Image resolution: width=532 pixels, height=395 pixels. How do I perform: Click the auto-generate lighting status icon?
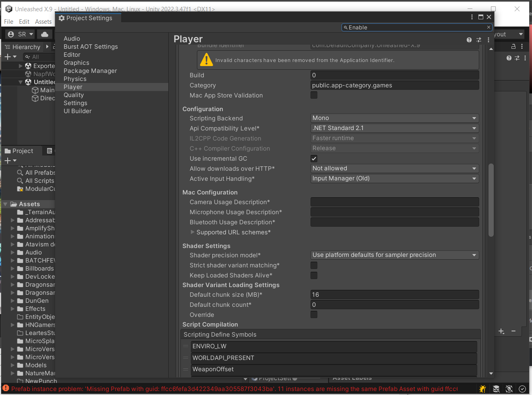click(x=509, y=389)
